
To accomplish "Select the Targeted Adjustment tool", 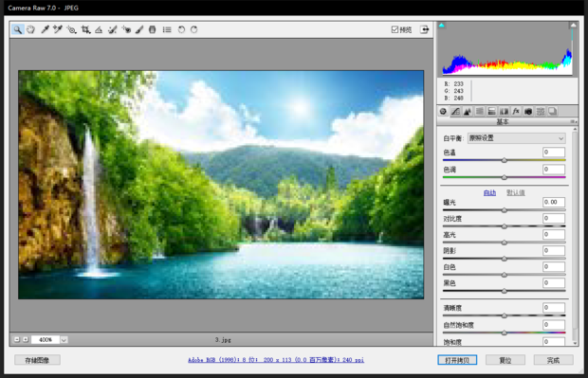I will coord(72,29).
